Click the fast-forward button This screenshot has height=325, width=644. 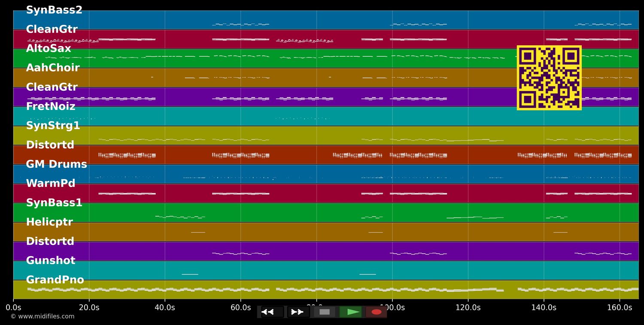[298, 312]
